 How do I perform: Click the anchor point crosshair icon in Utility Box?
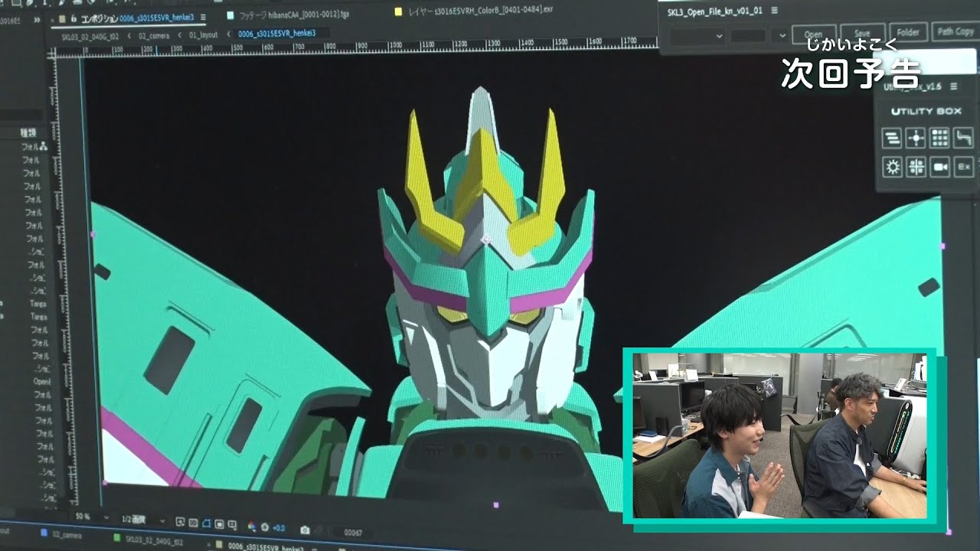point(916,139)
